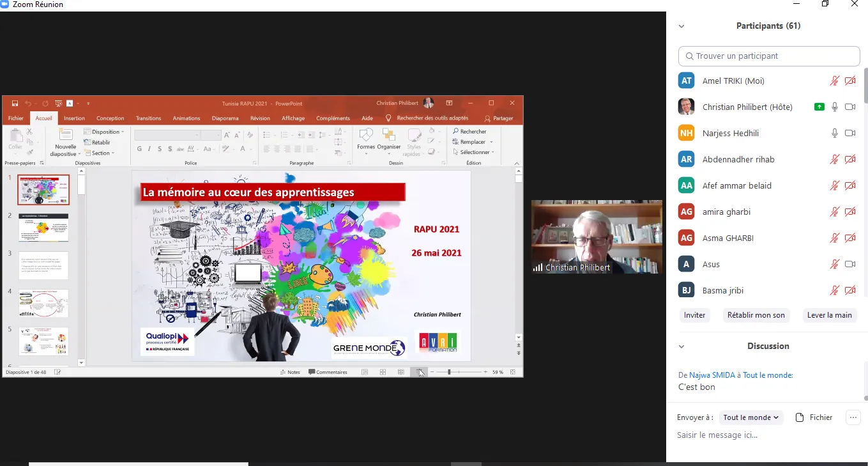Click the green screen share icon next to Christian Philibert

click(x=819, y=107)
